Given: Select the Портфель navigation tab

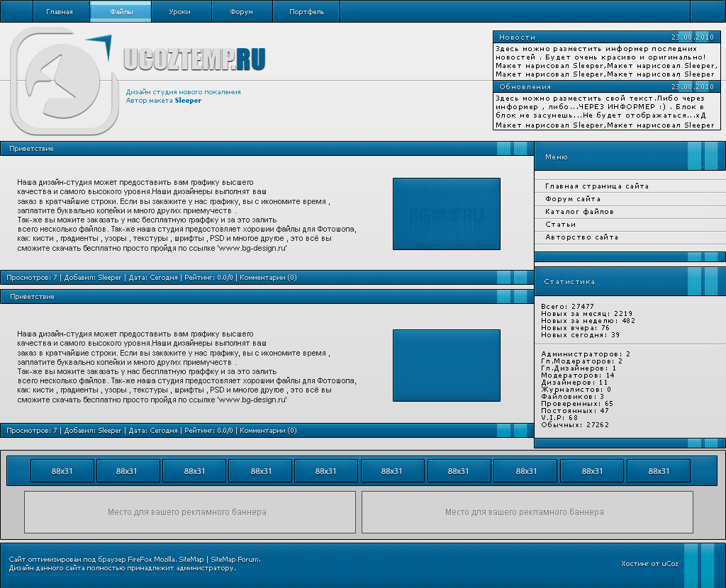Looking at the screenshot, I should 306,11.
